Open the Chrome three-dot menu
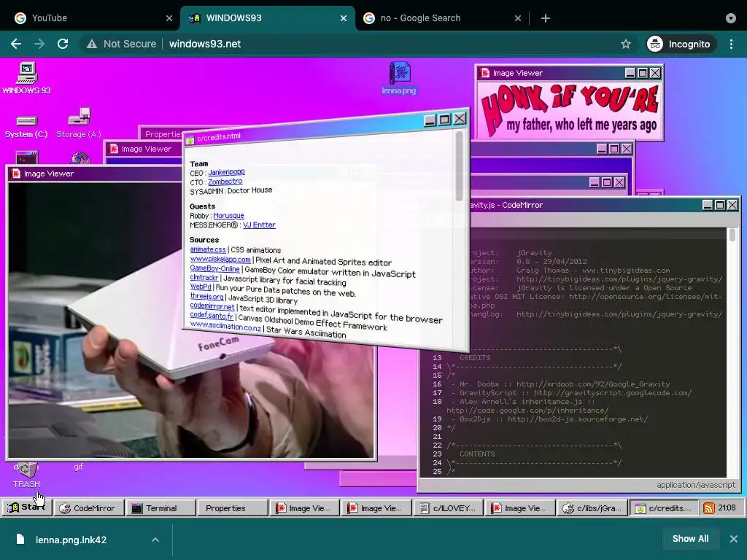 (x=731, y=44)
